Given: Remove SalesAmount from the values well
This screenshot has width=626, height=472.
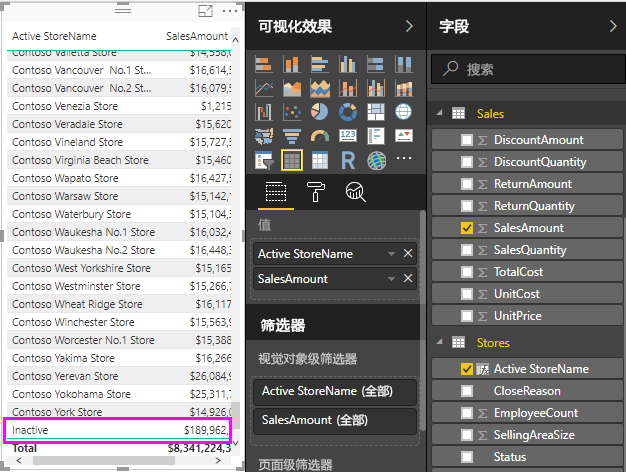Looking at the screenshot, I should [407, 278].
